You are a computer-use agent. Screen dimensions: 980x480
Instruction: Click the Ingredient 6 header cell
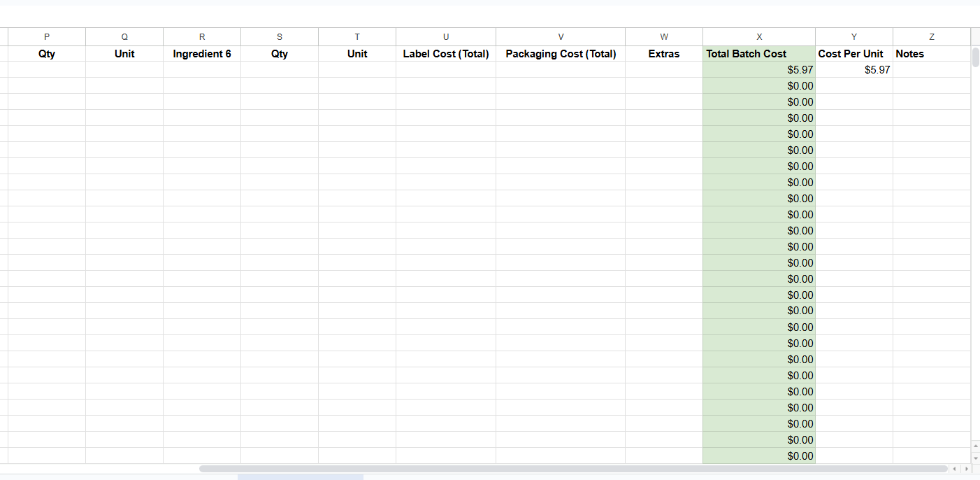[x=202, y=54]
